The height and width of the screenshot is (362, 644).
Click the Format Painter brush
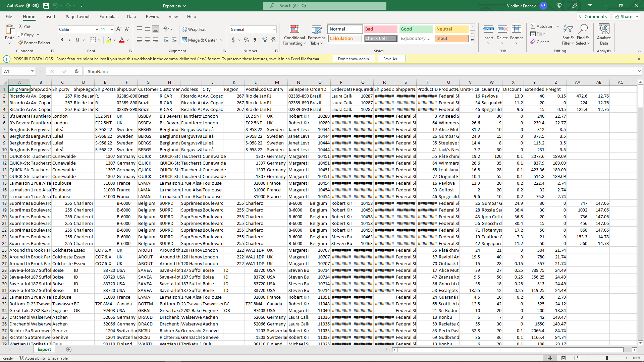tap(21, 43)
